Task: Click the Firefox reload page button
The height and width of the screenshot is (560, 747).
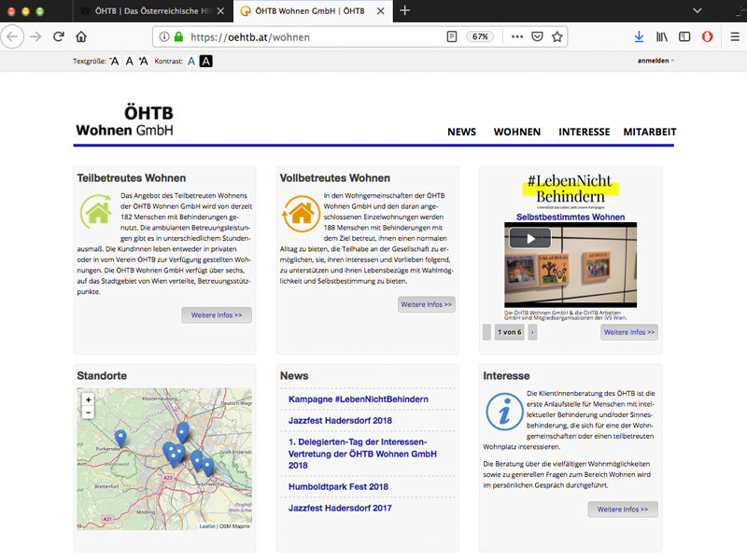Action: pos(58,36)
